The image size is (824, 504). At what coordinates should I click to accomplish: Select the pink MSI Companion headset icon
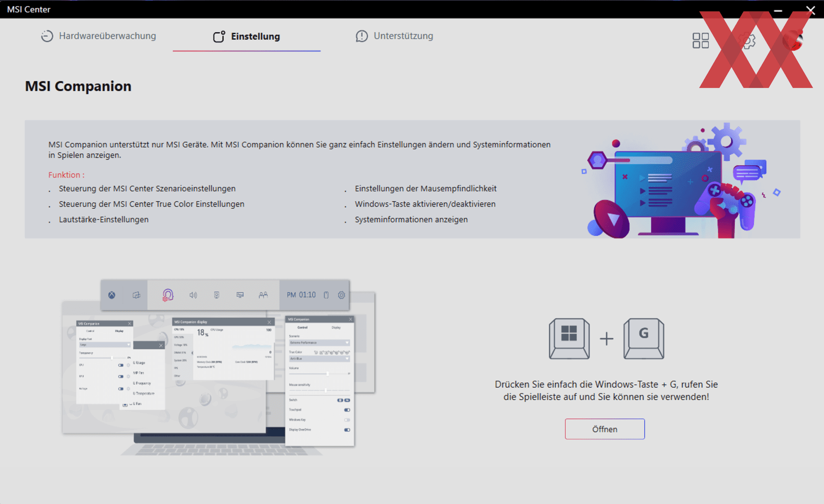click(x=168, y=295)
